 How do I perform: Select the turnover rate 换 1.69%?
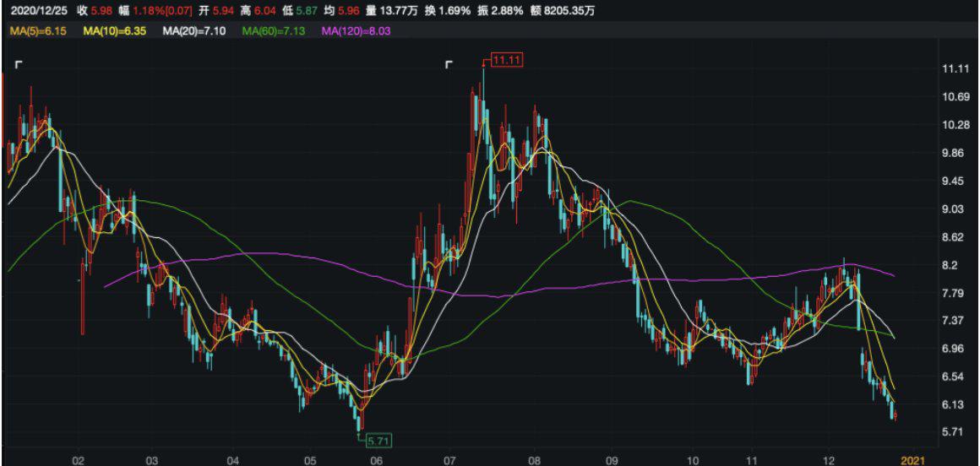pyautogui.click(x=446, y=11)
